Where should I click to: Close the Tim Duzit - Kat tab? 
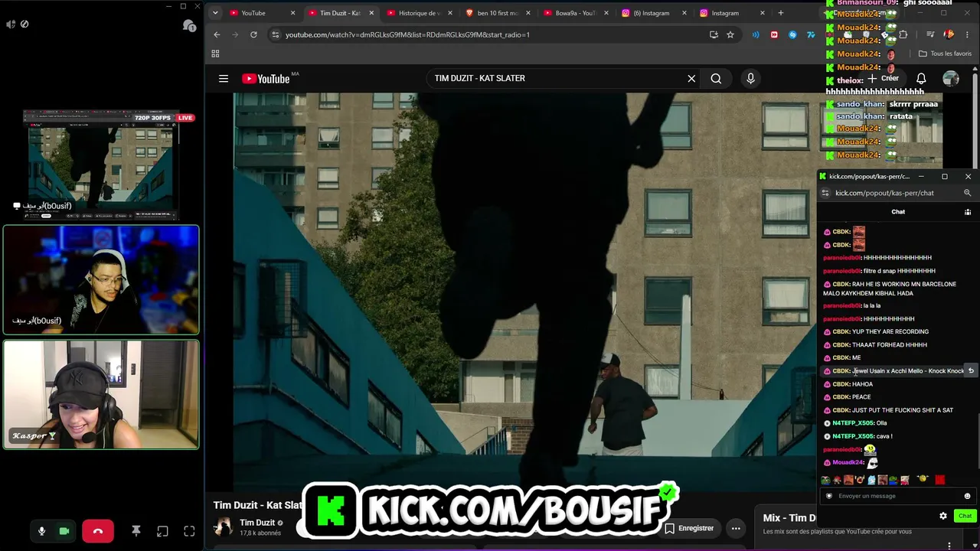point(371,13)
